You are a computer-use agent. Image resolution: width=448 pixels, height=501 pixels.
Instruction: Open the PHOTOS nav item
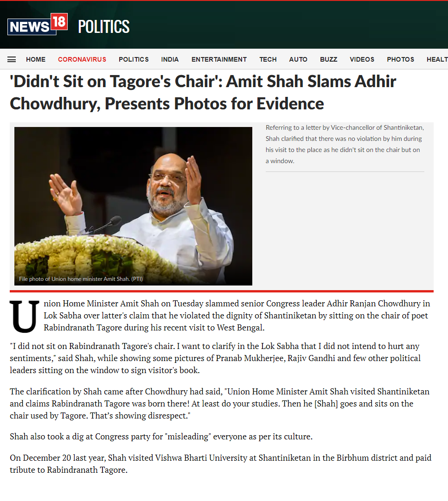coord(400,59)
